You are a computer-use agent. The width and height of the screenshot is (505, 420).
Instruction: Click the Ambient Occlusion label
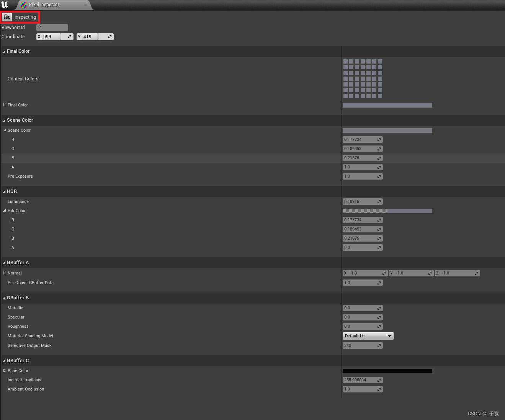pos(26,389)
